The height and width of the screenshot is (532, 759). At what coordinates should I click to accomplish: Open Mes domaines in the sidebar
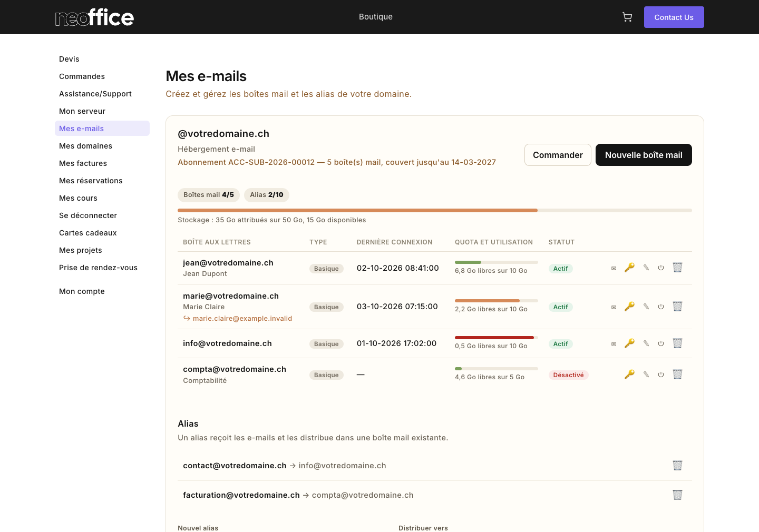point(102,146)
